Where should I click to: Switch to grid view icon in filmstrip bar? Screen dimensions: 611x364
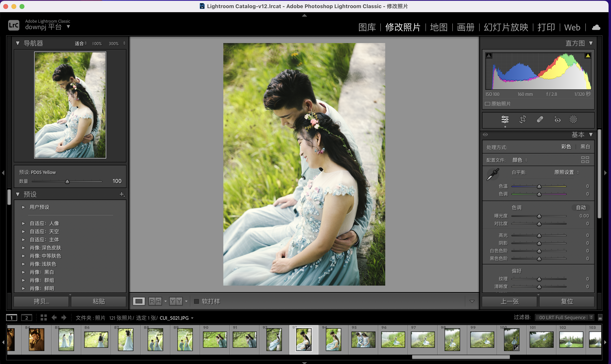pyautogui.click(x=44, y=318)
